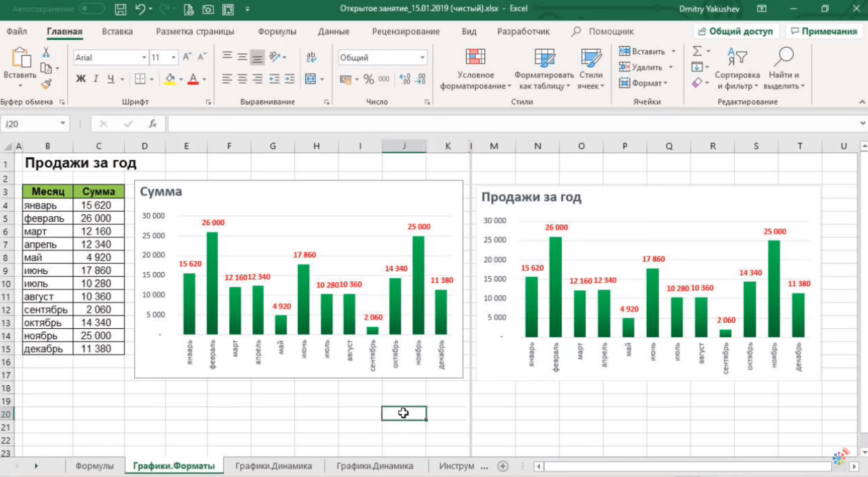Toggle italic formatting button
868x477 pixels.
tap(96, 79)
